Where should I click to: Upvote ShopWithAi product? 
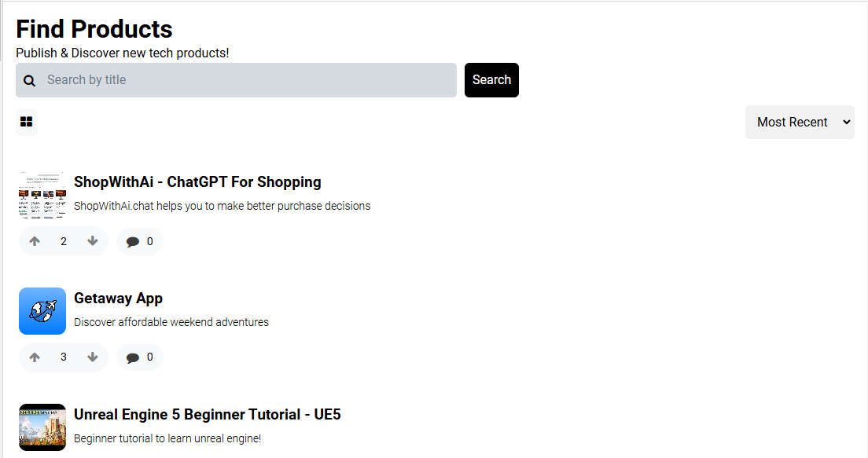(35, 241)
